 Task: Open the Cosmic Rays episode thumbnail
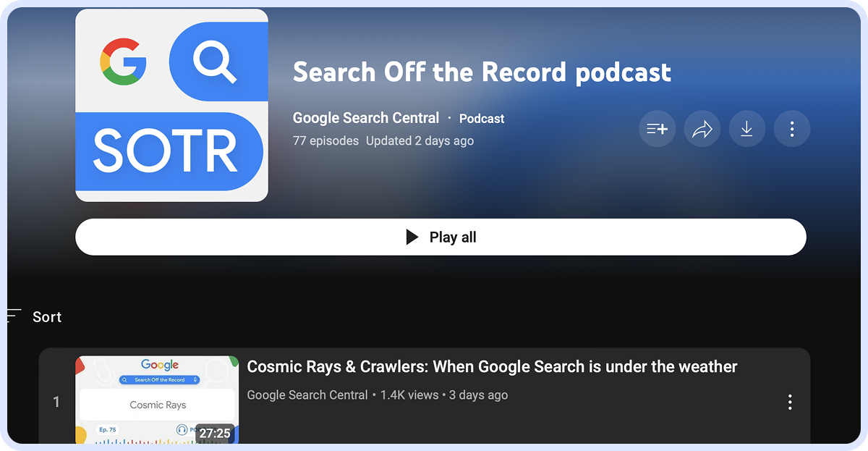(157, 398)
